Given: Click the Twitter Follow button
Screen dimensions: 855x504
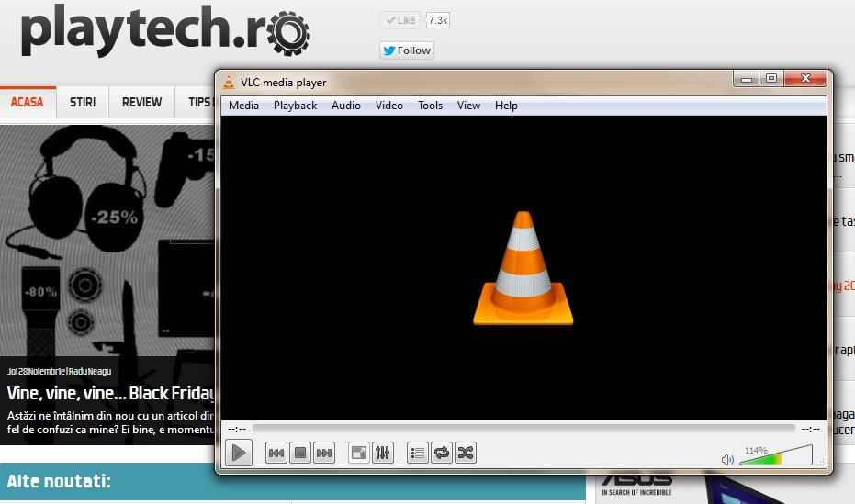Looking at the screenshot, I should [407, 50].
